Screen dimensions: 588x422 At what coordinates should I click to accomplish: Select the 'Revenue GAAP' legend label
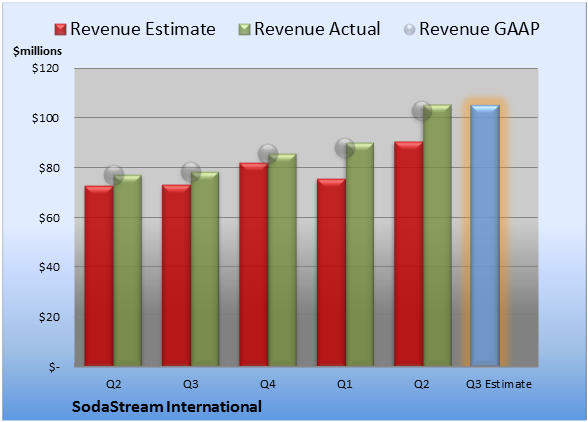point(480,29)
